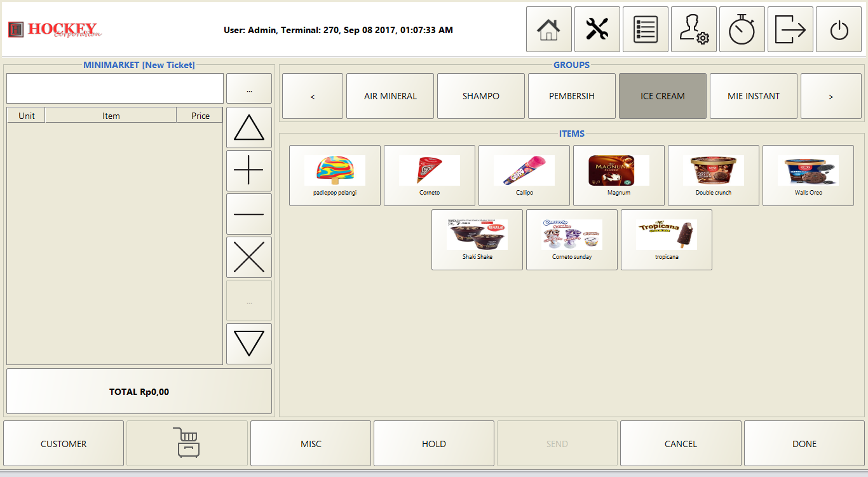This screenshot has height=477, width=868.
Task: Increase quantity with the plus button
Action: click(249, 171)
